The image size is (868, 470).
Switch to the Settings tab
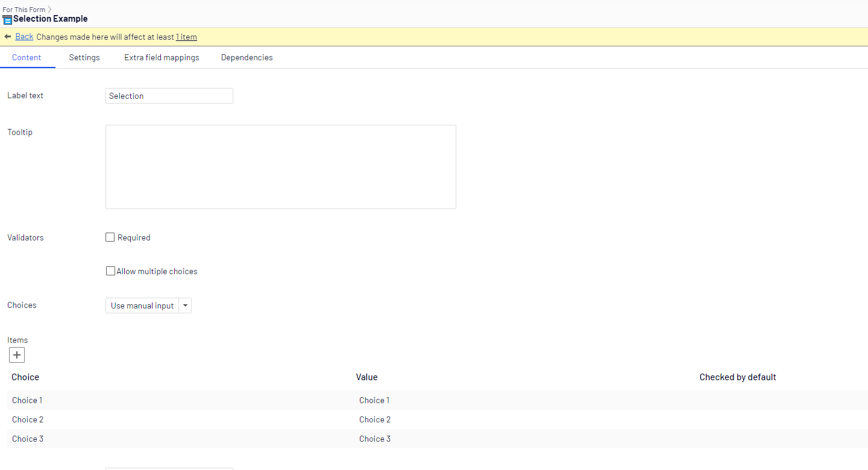tap(84, 57)
